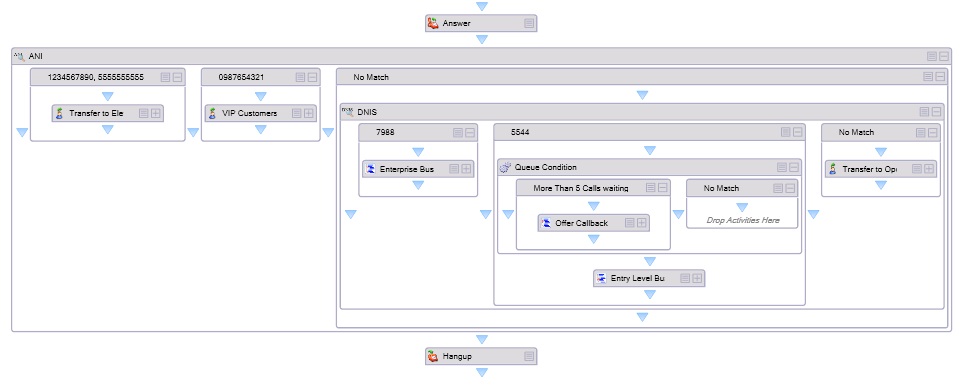Collapse the 5544 branch
Viewport: 963px width, 390px height.
coord(798,132)
